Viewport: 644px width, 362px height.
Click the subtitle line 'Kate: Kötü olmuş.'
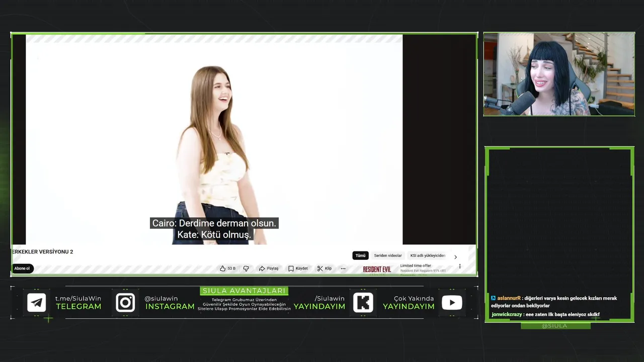pos(214,235)
